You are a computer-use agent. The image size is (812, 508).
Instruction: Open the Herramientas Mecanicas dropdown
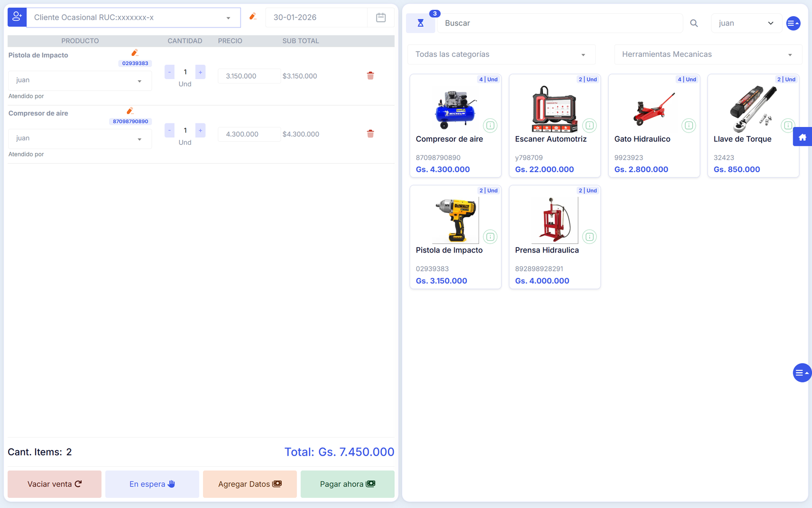[707, 54]
